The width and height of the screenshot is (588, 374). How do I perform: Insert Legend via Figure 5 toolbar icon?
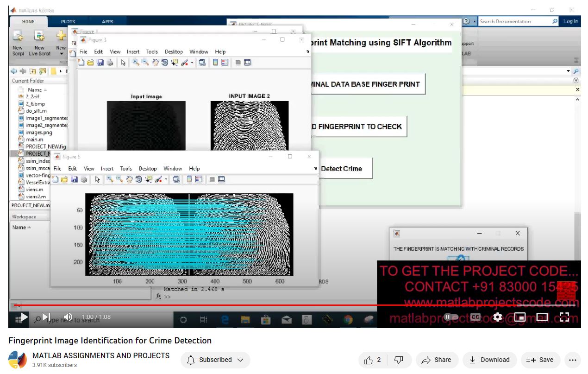coord(199,179)
